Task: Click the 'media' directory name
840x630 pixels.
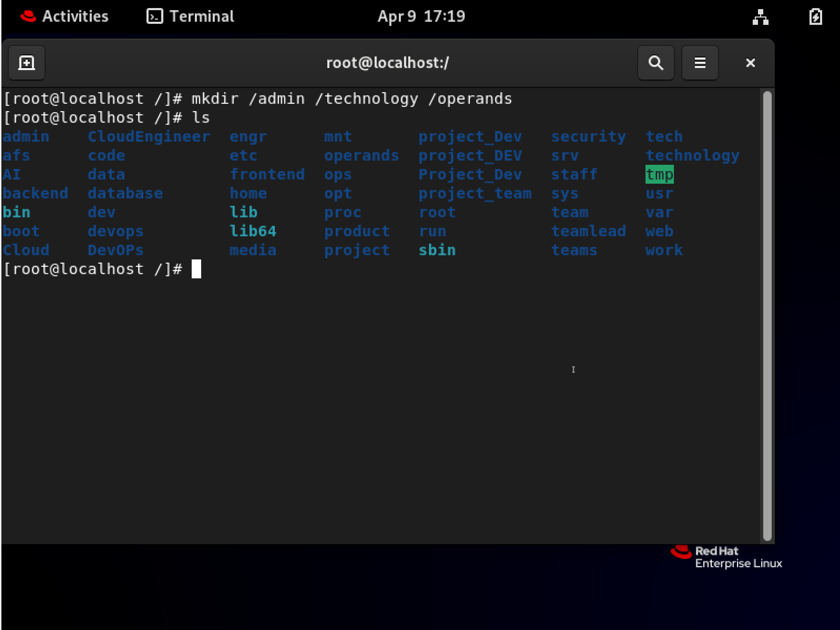Action: click(x=253, y=250)
